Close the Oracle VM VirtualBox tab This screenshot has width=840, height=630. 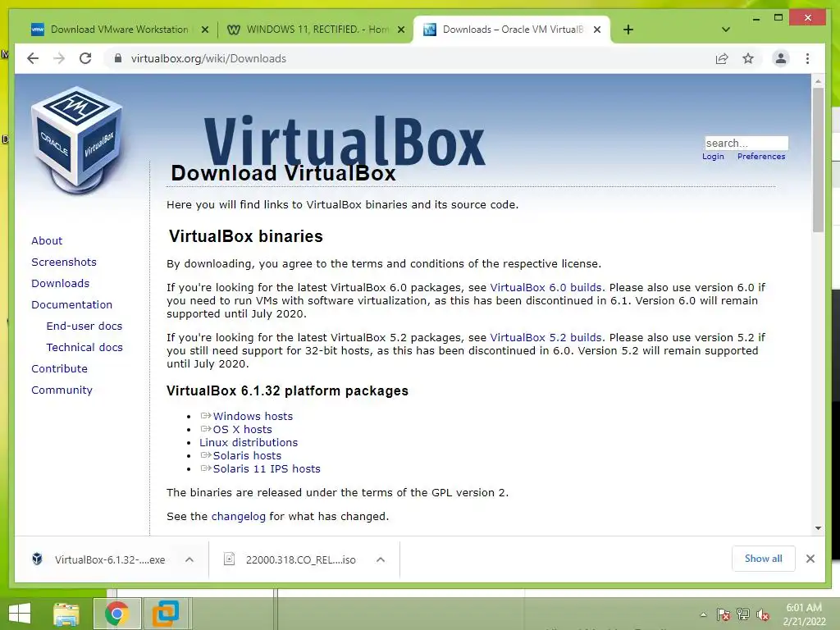(597, 30)
